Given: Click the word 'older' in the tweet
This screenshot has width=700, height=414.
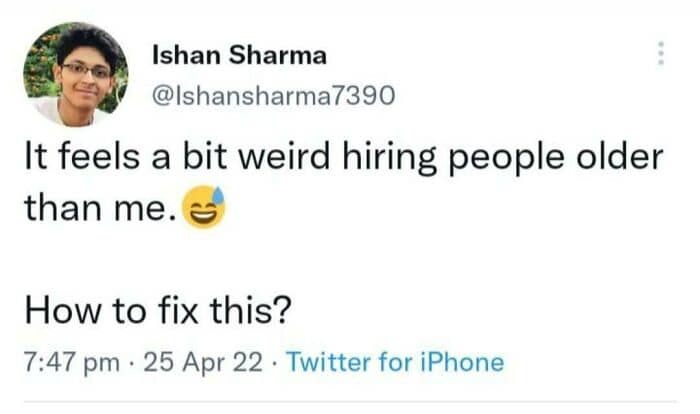Looking at the screenshot, I should tap(621, 160).
